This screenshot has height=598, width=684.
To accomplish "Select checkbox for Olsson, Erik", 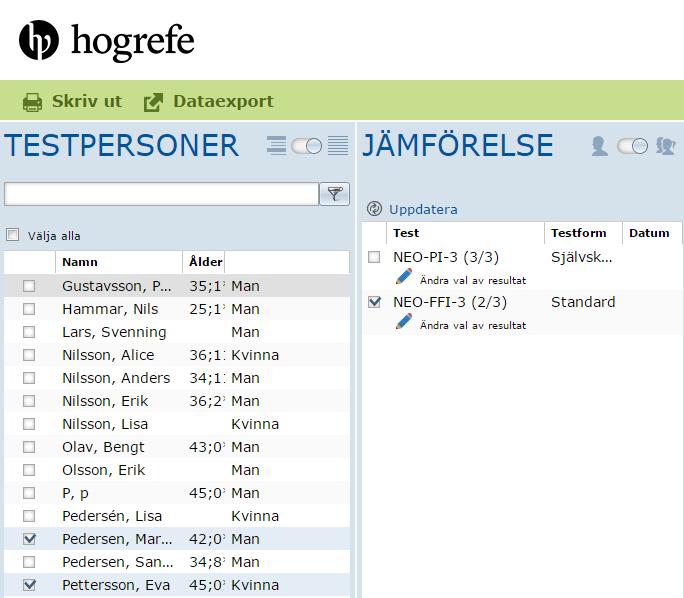I will coord(29,470).
